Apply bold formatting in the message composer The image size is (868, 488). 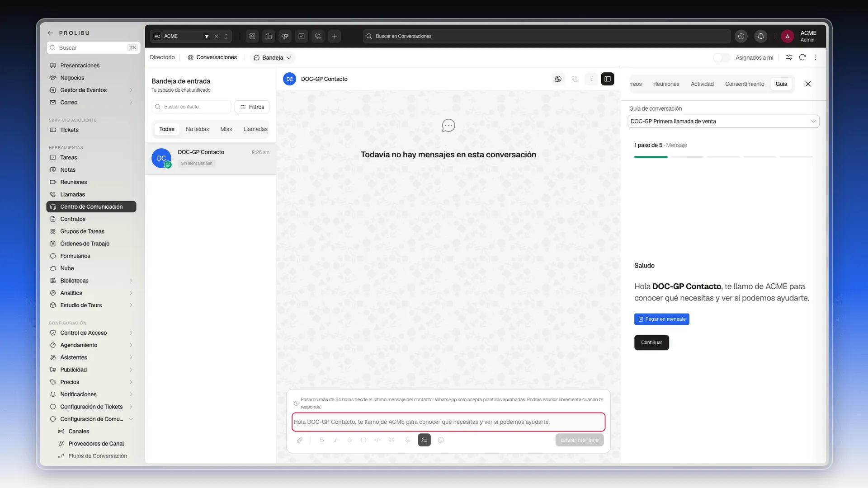click(x=322, y=440)
